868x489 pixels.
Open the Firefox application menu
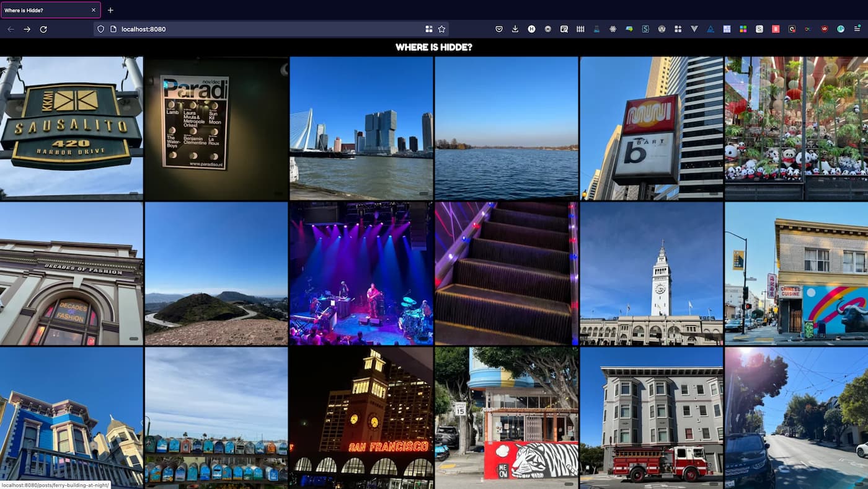click(857, 29)
